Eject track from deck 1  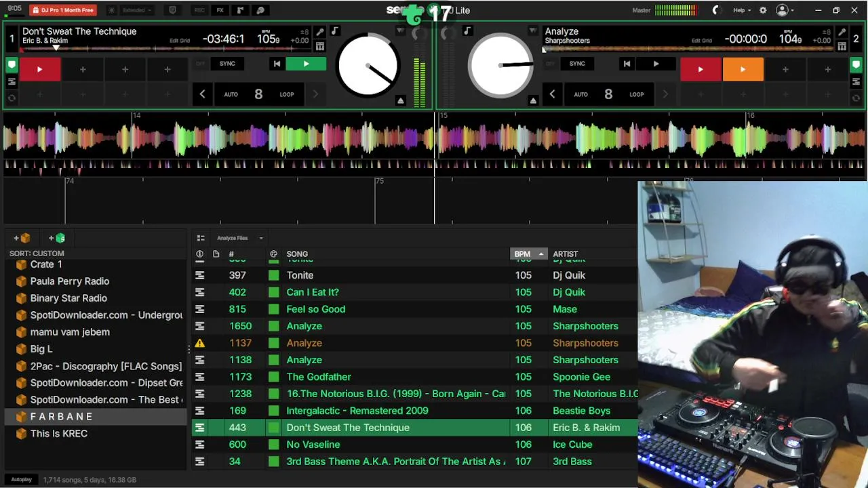[401, 100]
